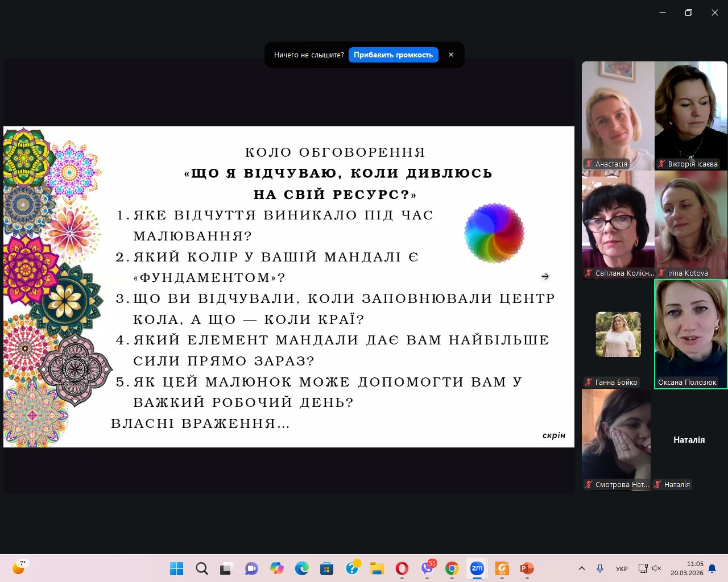The width and height of the screenshot is (728, 582).
Task: Open Google Chrome from taskbar
Action: pos(452,568)
